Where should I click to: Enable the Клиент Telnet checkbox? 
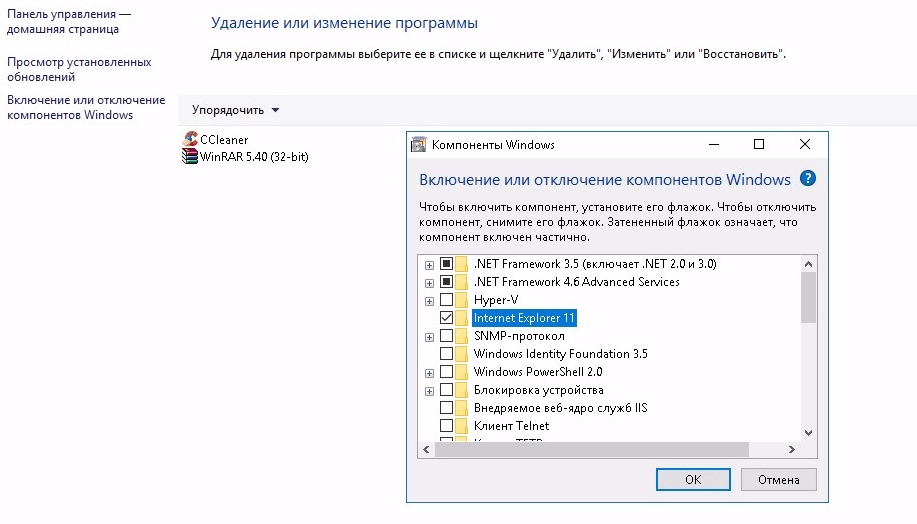coord(446,426)
